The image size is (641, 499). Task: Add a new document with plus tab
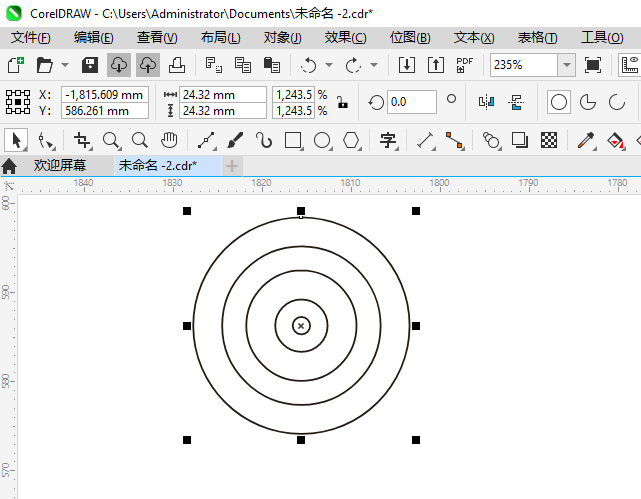click(x=231, y=165)
